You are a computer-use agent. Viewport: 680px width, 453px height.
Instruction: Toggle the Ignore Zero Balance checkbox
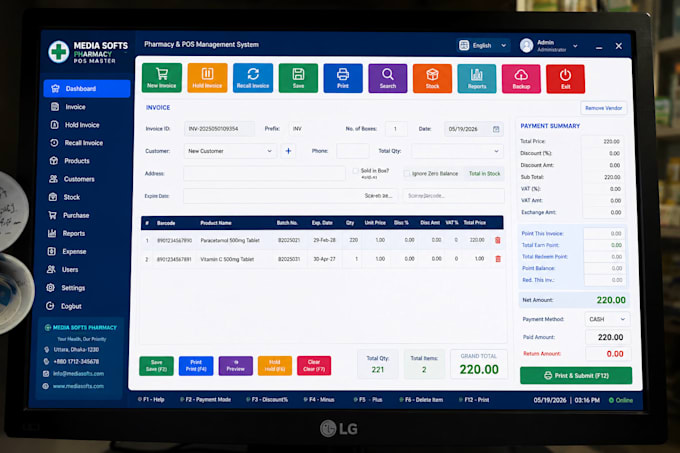point(407,173)
